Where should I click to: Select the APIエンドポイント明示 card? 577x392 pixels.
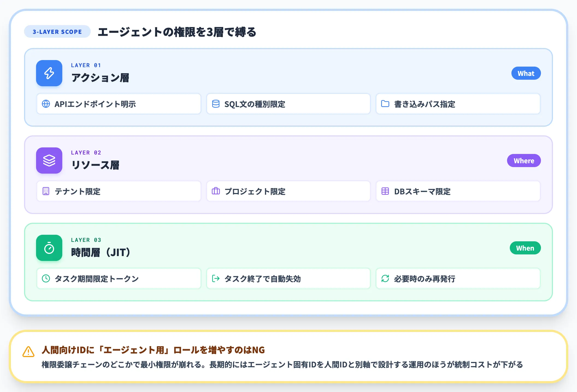point(119,104)
